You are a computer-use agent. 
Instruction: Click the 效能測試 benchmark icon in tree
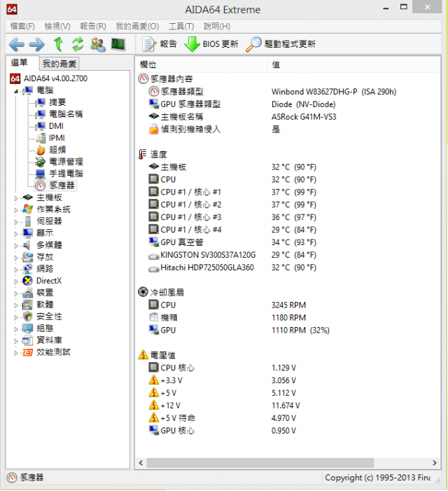coord(27,352)
